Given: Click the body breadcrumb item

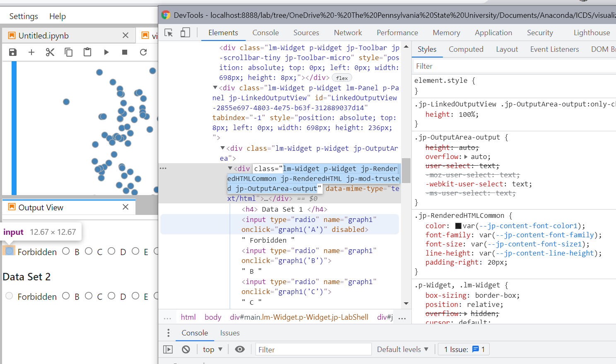Looking at the screenshot, I should (x=213, y=317).
